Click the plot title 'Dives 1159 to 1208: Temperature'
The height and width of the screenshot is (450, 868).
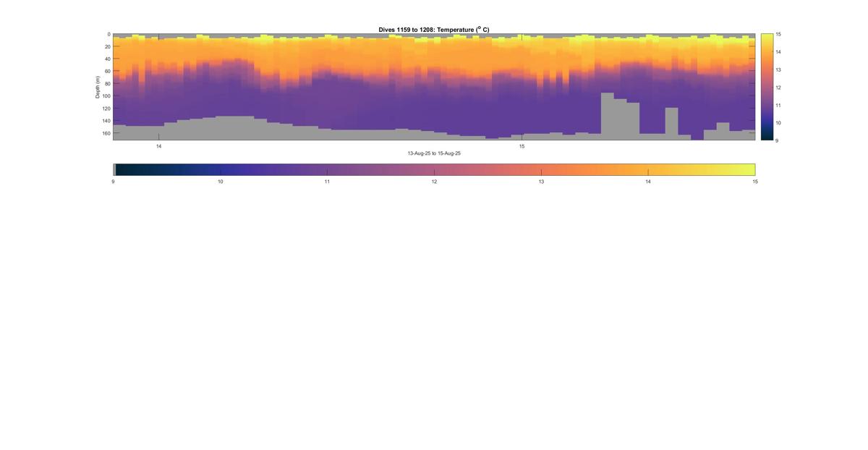[433, 30]
